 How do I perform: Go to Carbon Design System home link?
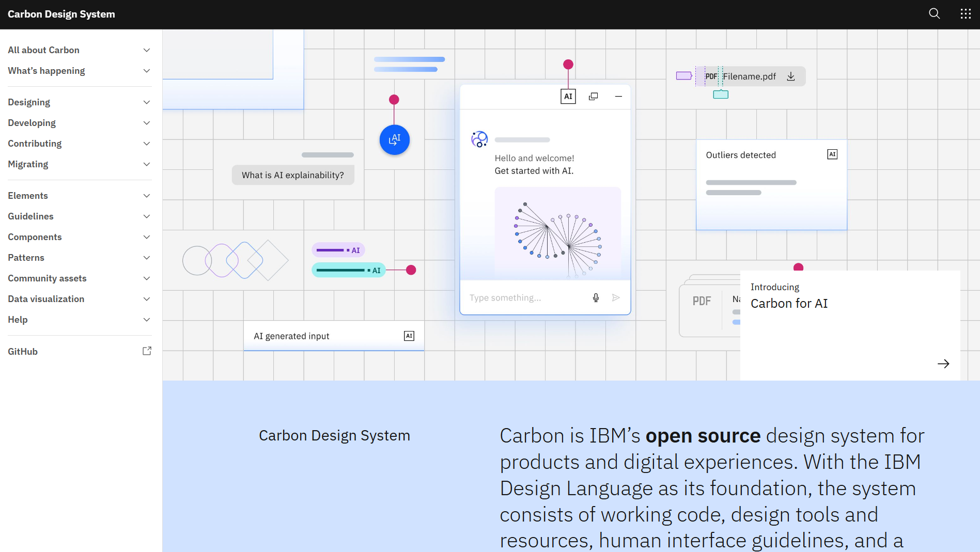(61, 14)
